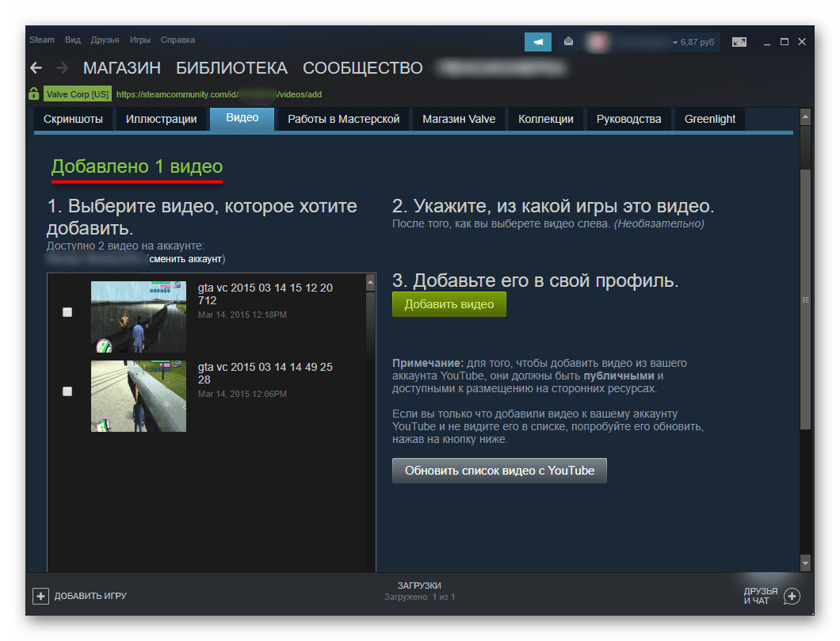This screenshot has width=840, height=641.
Task: Open the Steam menu in menu bar
Action: (x=41, y=40)
